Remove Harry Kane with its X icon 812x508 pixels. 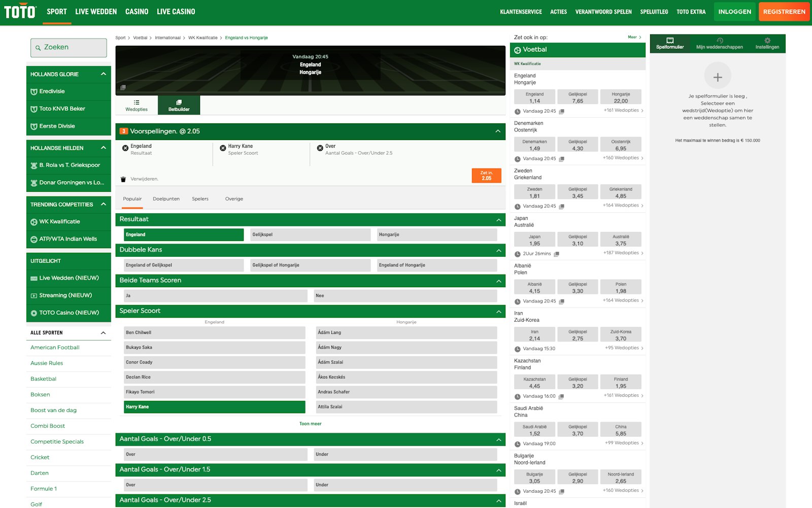(x=222, y=148)
